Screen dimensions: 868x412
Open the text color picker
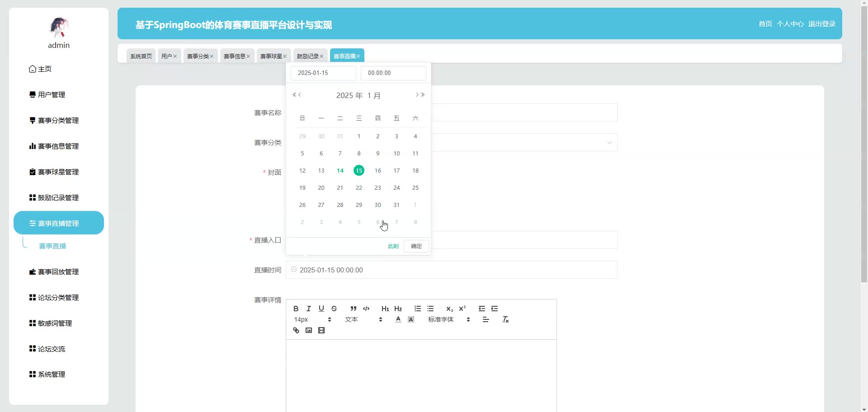tap(398, 319)
